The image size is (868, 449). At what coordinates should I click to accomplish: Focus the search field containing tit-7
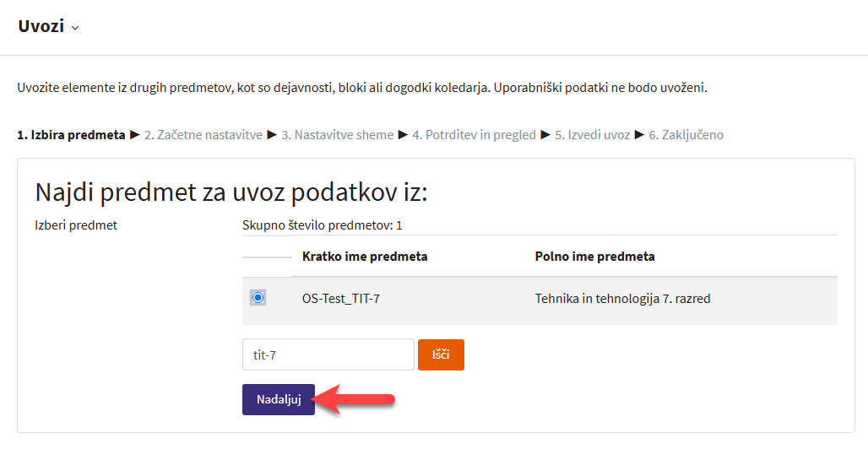pyautogui.click(x=328, y=355)
